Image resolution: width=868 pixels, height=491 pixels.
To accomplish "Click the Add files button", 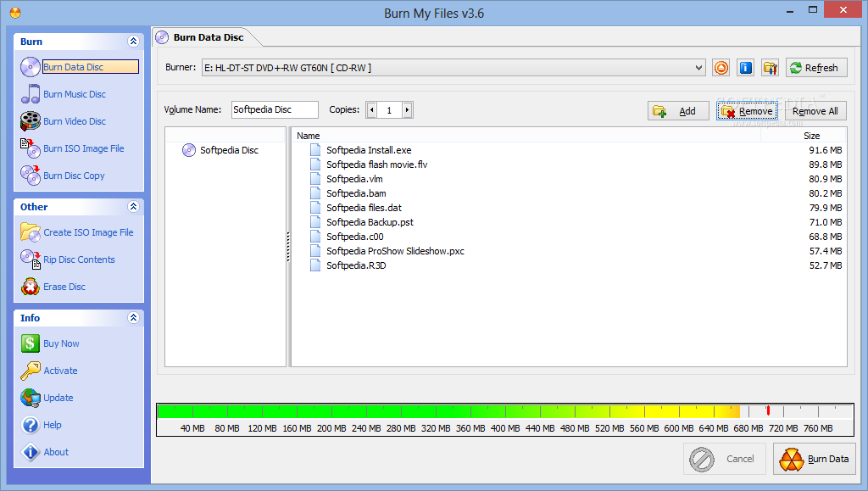I will tap(678, 111).
